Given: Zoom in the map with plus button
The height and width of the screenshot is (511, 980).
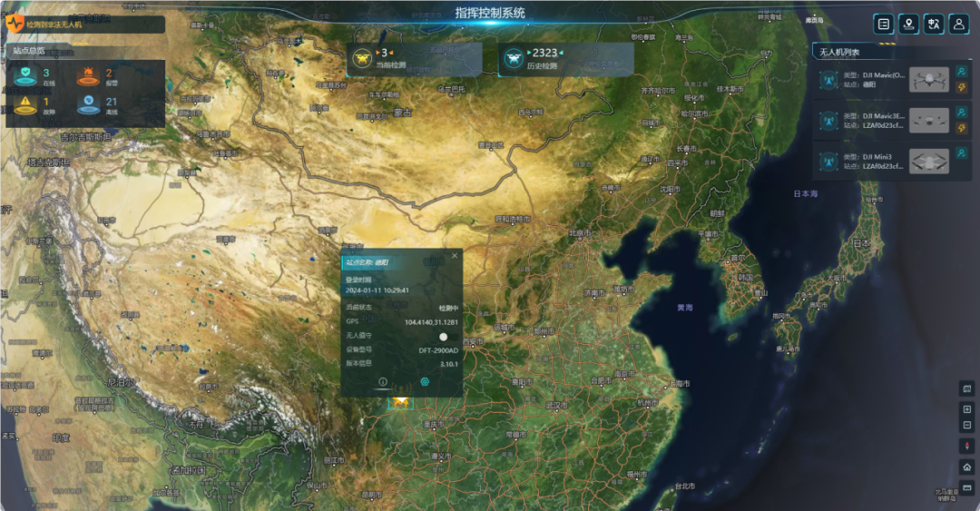Looking at the screenshot, I should 966,409.
